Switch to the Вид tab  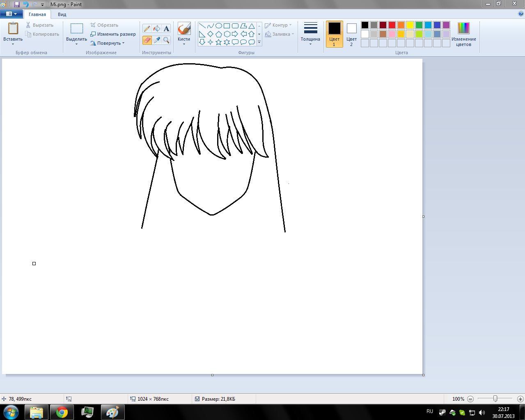pyautogui.click(x=62, y=14)
